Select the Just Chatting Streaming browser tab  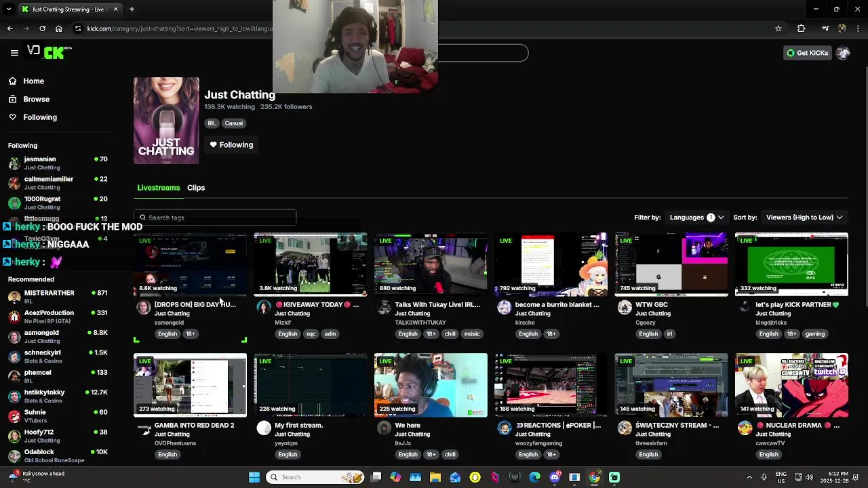[x=69, y=9]
